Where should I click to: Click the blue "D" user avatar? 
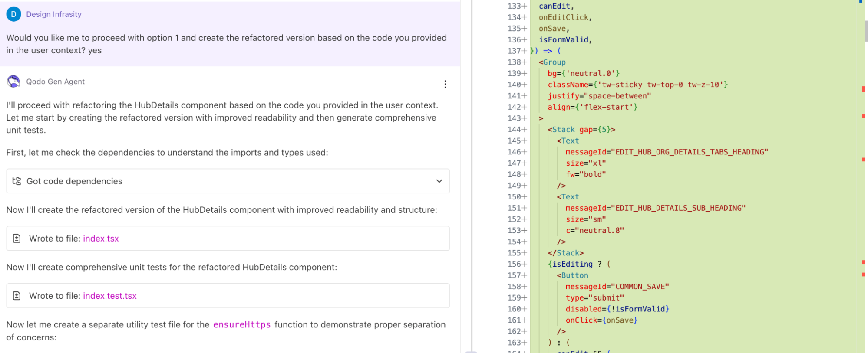(x=13, y=14)
